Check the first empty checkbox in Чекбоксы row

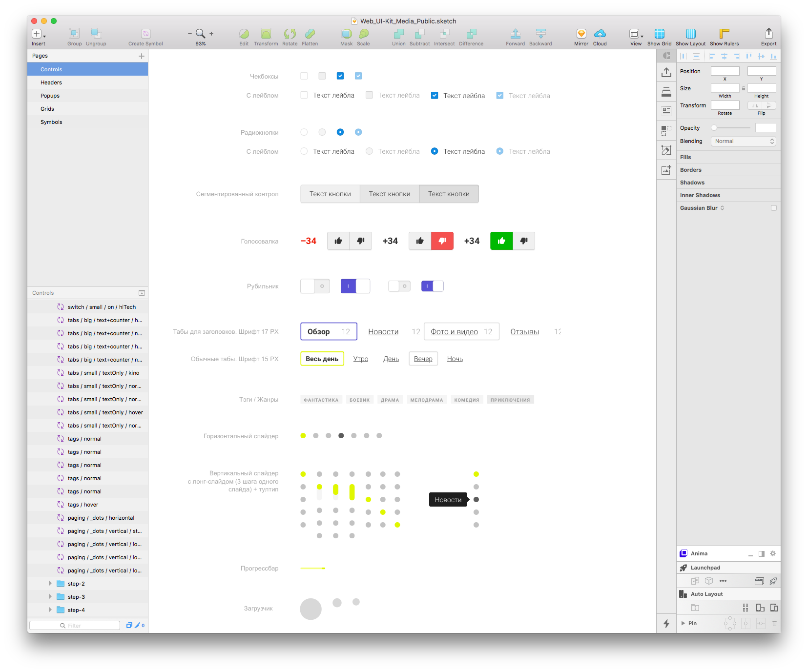[x=304, y=76]
